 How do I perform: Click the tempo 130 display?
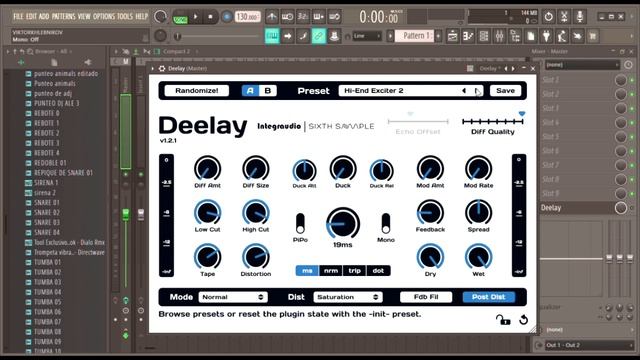pos(248,17)
